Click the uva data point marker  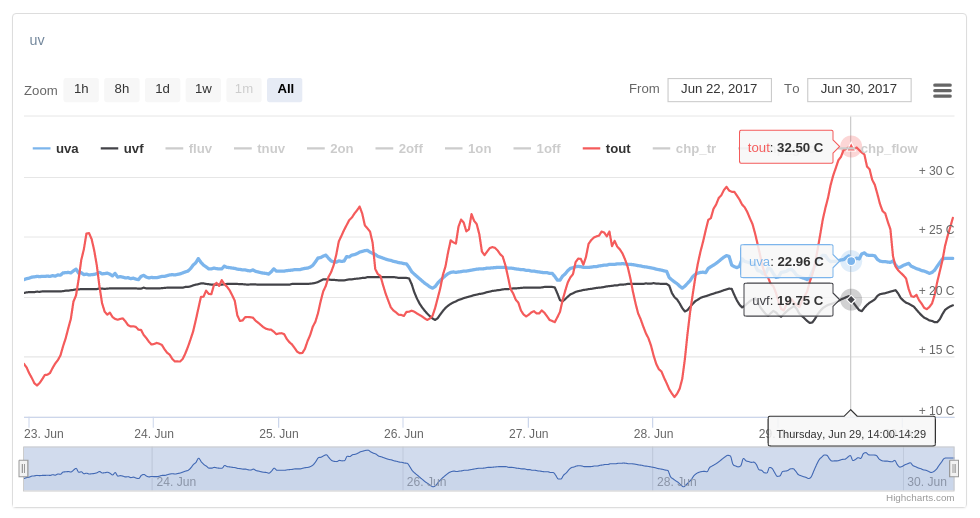pos(851,261)
